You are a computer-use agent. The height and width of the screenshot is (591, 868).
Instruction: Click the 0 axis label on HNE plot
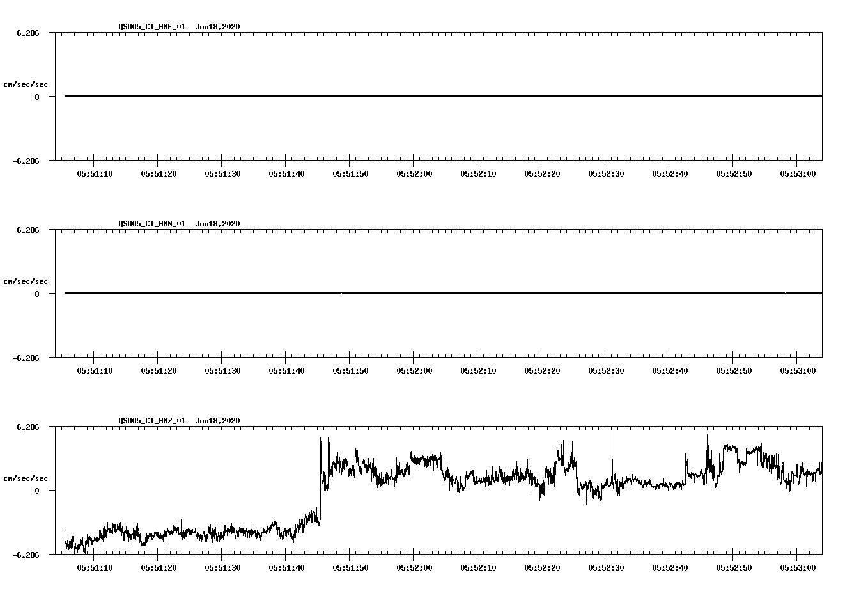coord(37,97)
